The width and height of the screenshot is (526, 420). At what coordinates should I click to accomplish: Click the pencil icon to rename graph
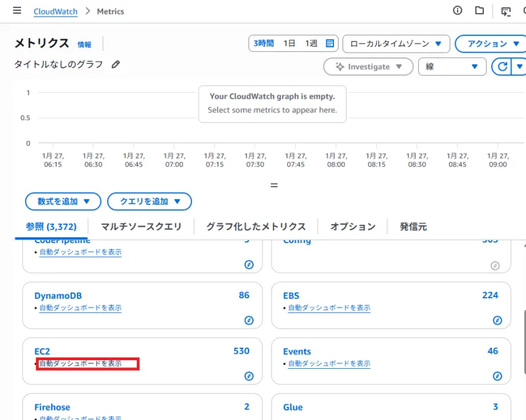coord(116,64)
